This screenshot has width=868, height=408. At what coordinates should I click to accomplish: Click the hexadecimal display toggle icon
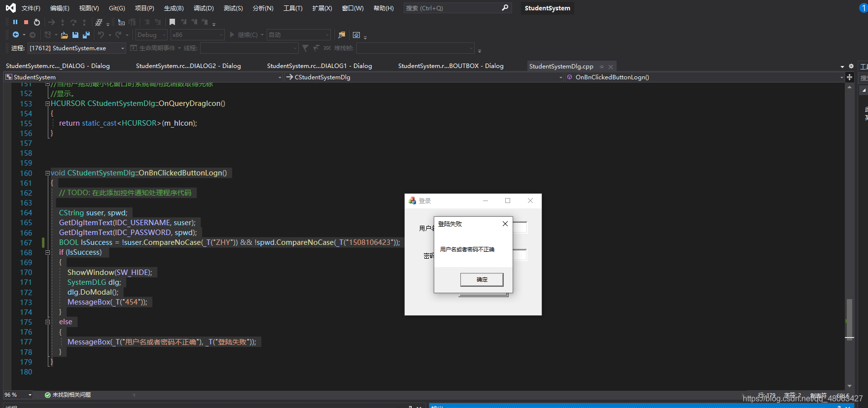(99, 22)
